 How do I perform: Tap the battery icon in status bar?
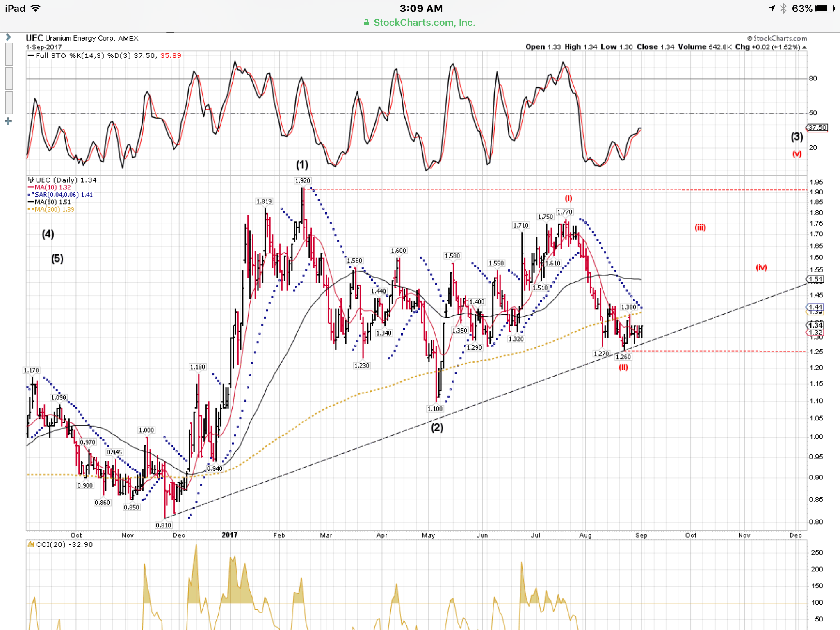point(825,8)
